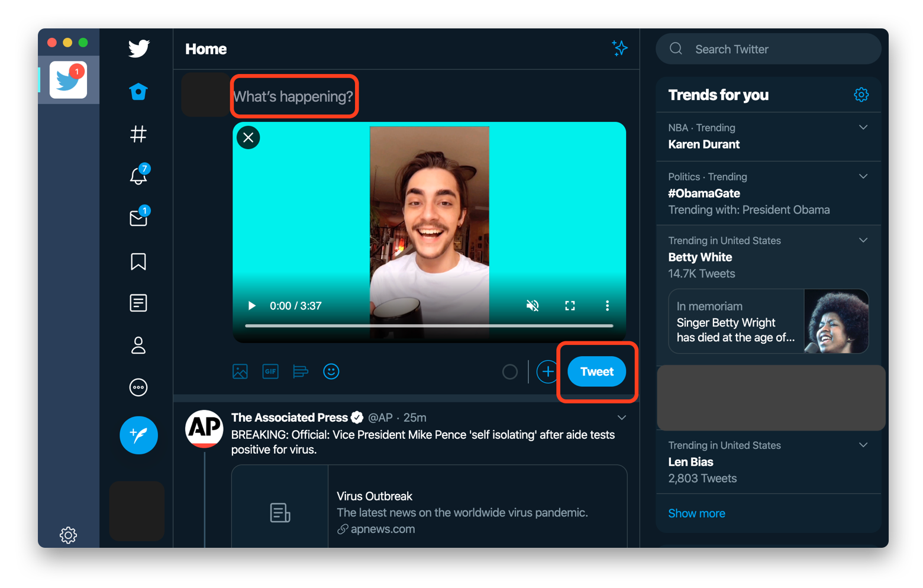The height and width of the screenshot is (588, 923).
Task: Open Trends settings gear icon
Action: (861, 95)
